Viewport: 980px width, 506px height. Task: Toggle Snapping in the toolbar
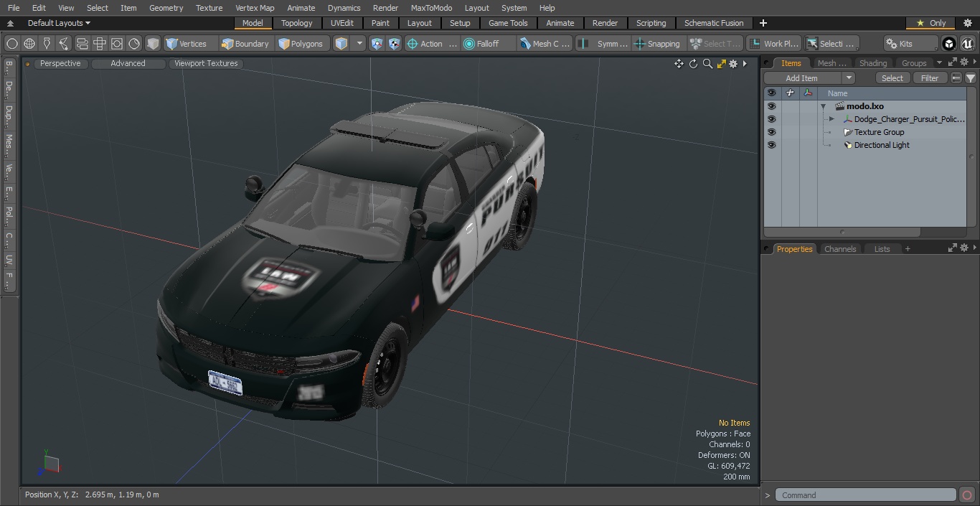click(658, 44)
